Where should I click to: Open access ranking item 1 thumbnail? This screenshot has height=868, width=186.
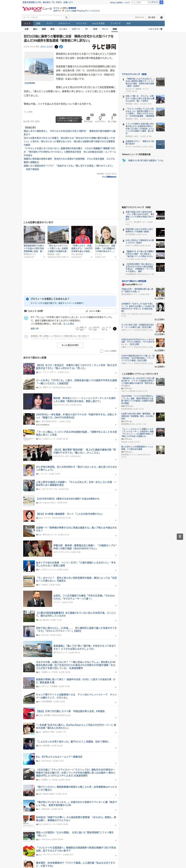(160, 82)
